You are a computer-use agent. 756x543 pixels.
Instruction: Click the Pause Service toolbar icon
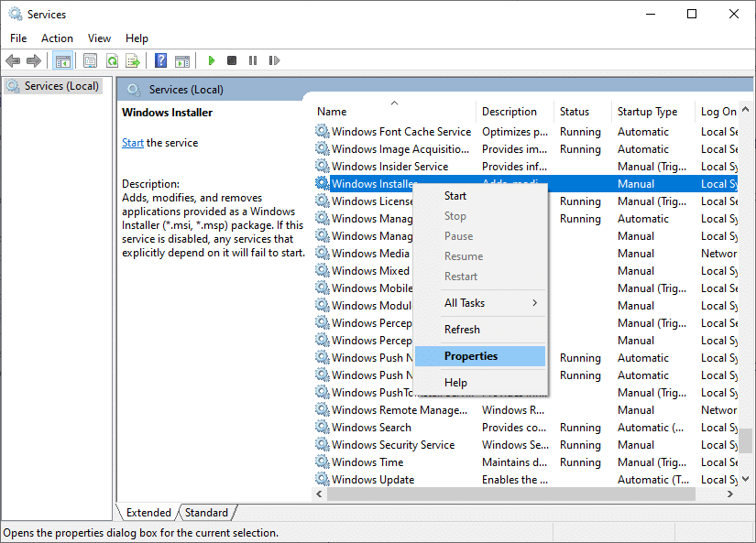tap(253, 60)
